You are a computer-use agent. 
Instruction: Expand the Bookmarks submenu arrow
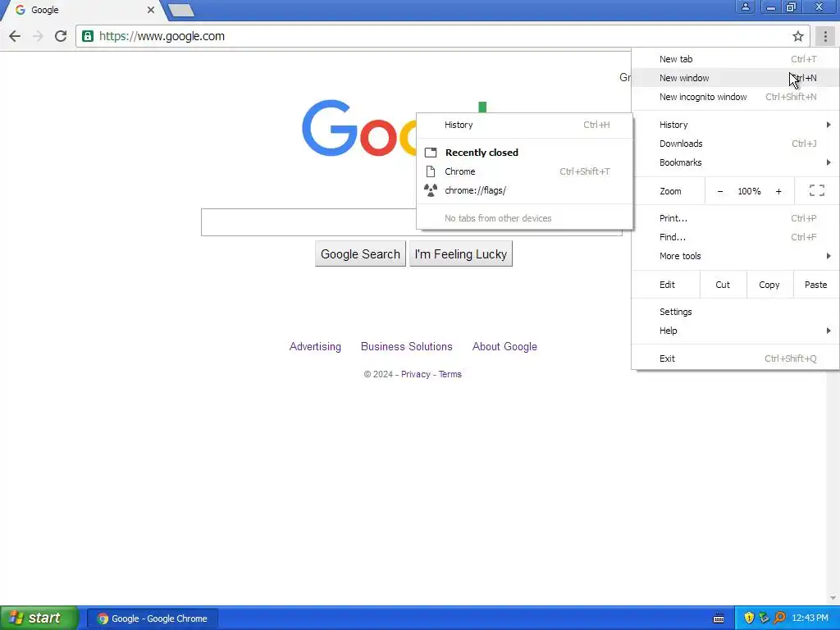click(x=829, y=162)
